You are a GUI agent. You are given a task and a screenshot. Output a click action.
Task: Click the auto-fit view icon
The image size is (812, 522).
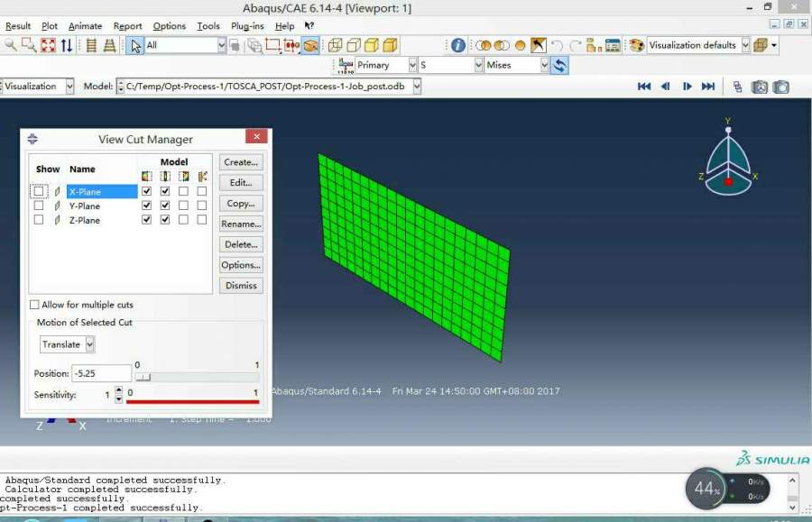[x=48, y=45]
